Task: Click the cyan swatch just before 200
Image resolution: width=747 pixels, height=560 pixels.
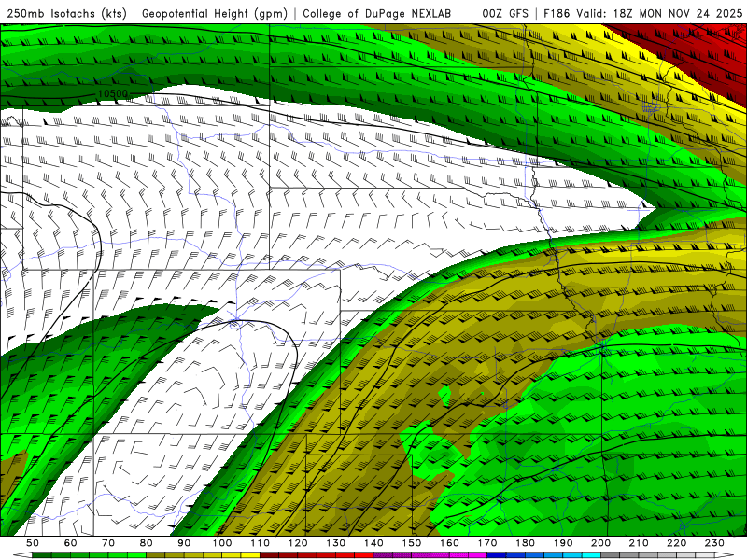Action: tap(592, 555)
